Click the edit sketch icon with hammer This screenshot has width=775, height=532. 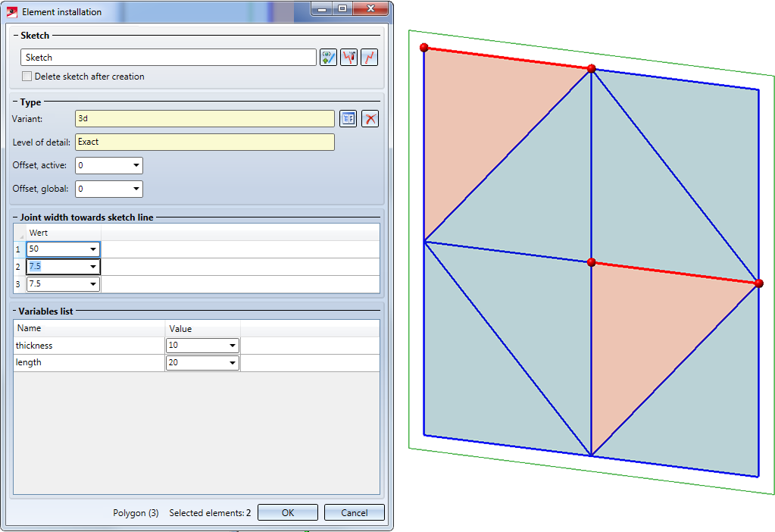tap(348, 58)
